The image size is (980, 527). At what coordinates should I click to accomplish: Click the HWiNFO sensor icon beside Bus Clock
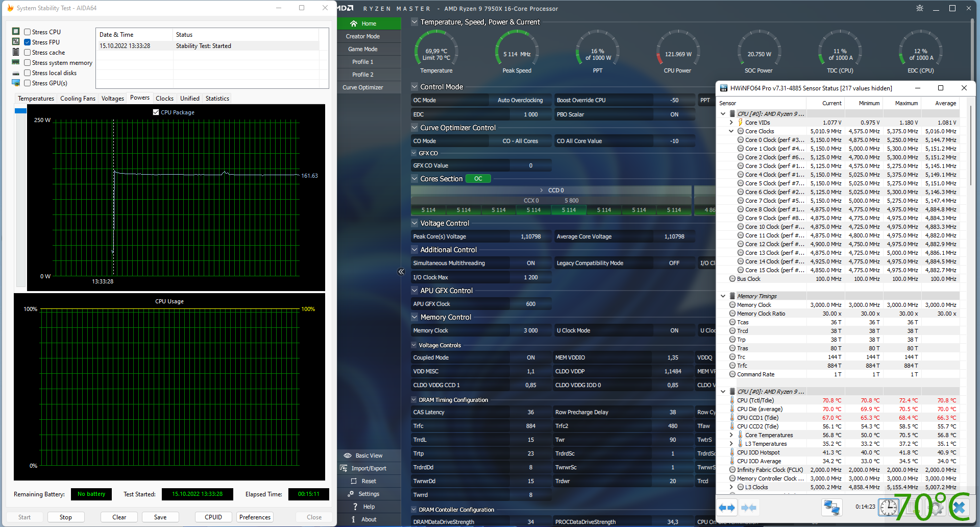click(732, 279)
